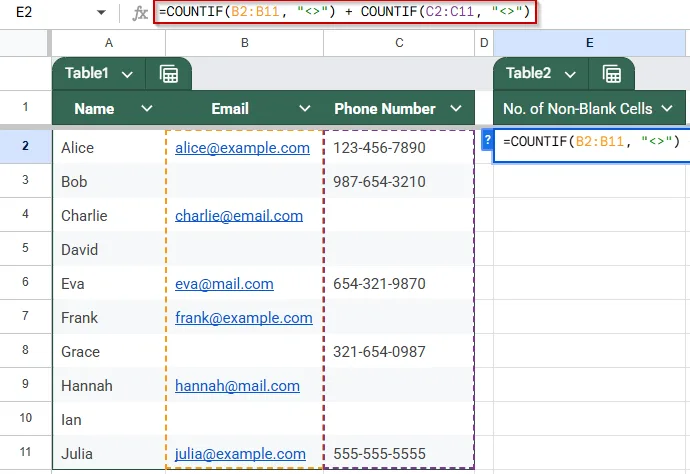The height and width of the screenshot is (474, 690).
Task: Open charlie@email.com email link
Action: (x=239, y=216)
